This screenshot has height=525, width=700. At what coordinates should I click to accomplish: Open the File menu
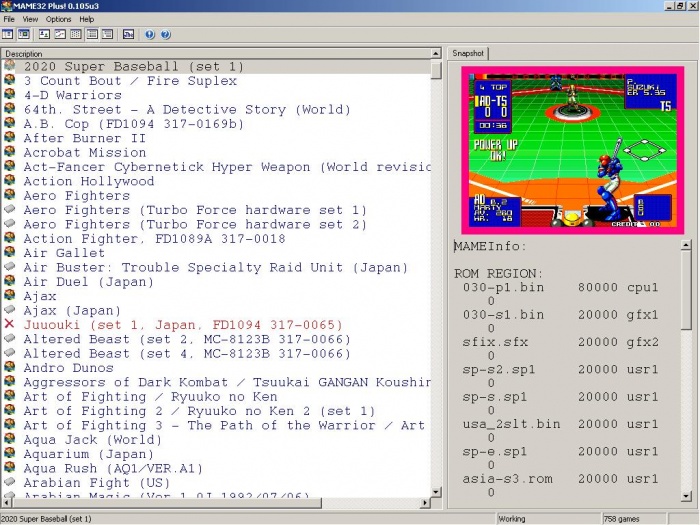coord(9,19)
